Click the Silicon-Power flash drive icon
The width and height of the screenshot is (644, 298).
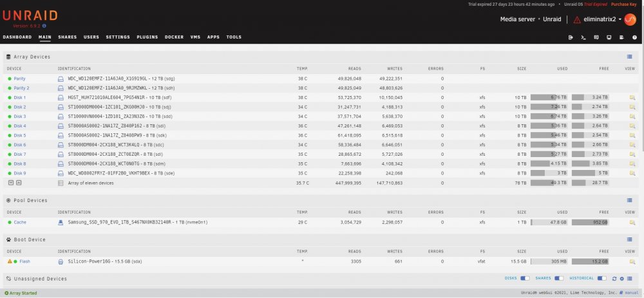point(61,261)
